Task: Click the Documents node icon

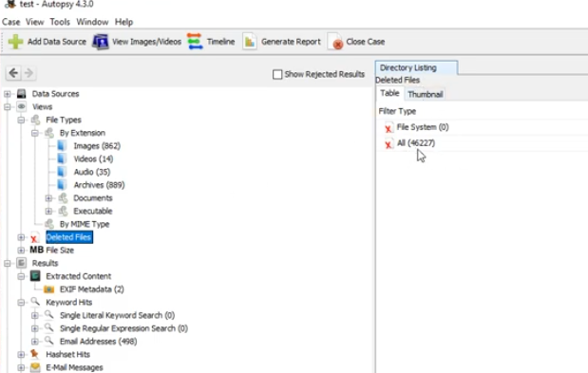Action: pos(63,197)
